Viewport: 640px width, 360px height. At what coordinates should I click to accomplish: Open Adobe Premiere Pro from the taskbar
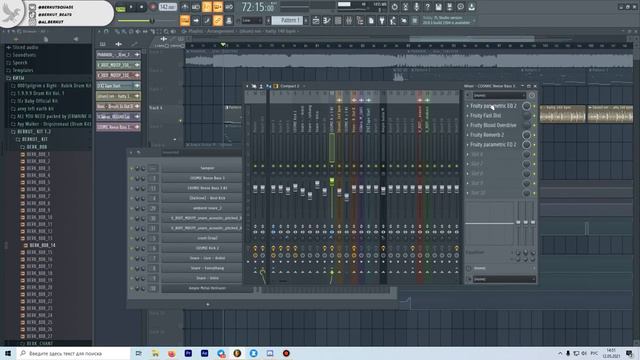point(188,353)
